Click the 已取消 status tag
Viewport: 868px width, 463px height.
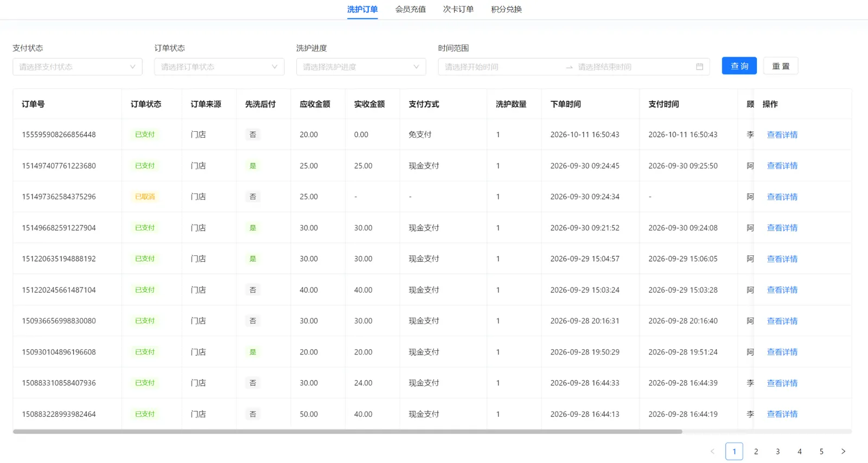click(145, 197)
